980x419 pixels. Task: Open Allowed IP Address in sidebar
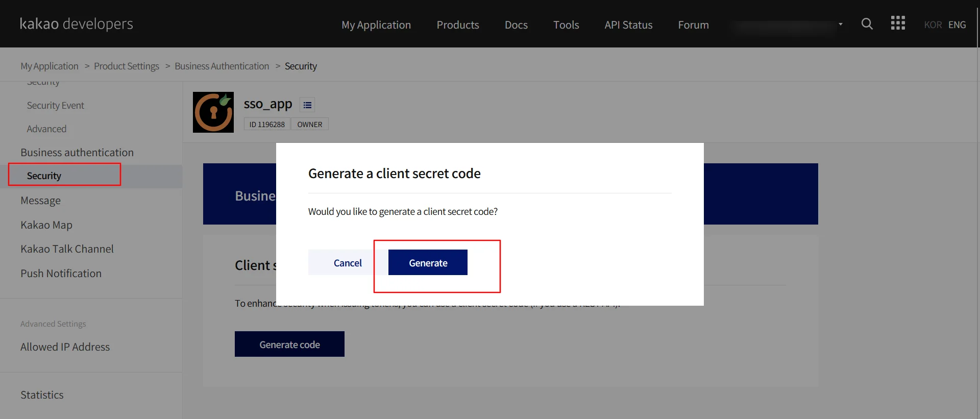(x=65, y=347)
